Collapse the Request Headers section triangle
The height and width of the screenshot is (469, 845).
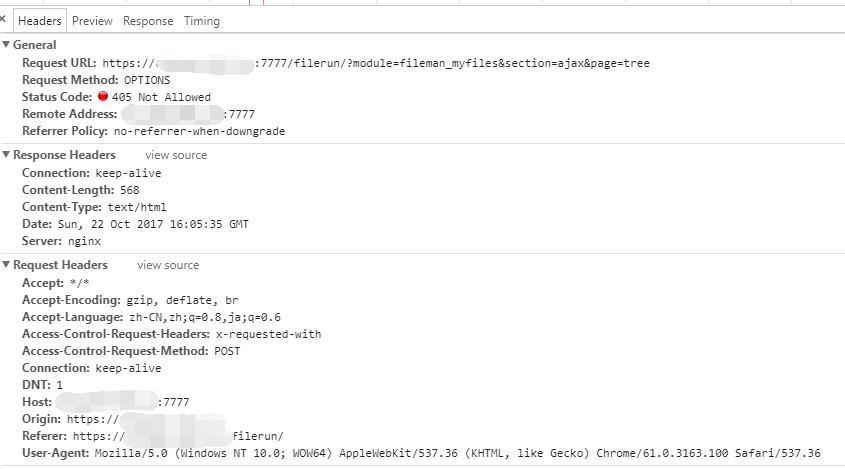coord(6,265)
